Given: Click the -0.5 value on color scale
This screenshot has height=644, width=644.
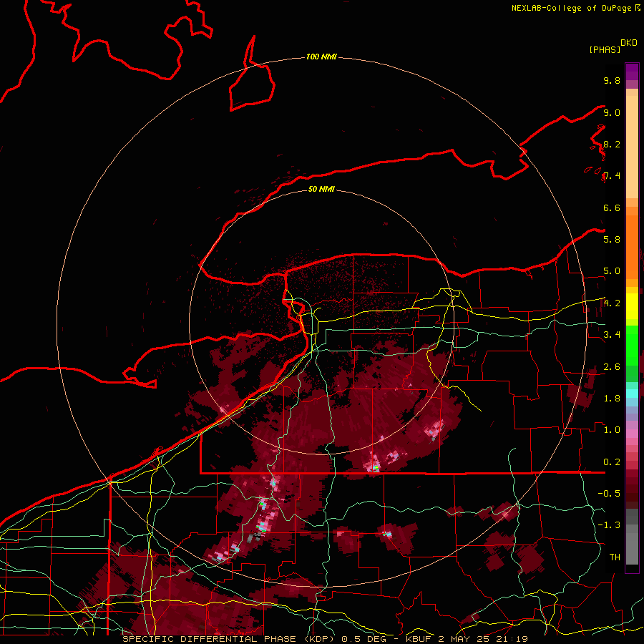Looking at the screenshot, I should (609, 493).
